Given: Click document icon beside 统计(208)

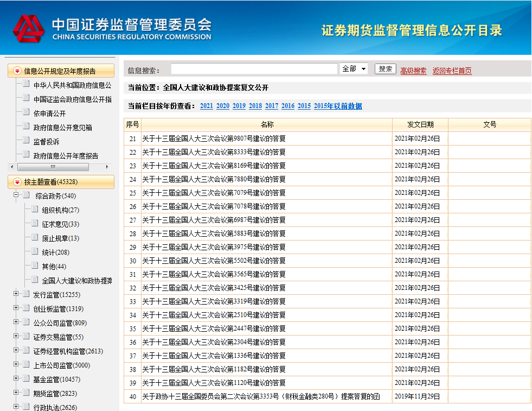Looking at the screenshot, I should pos(35,251).
